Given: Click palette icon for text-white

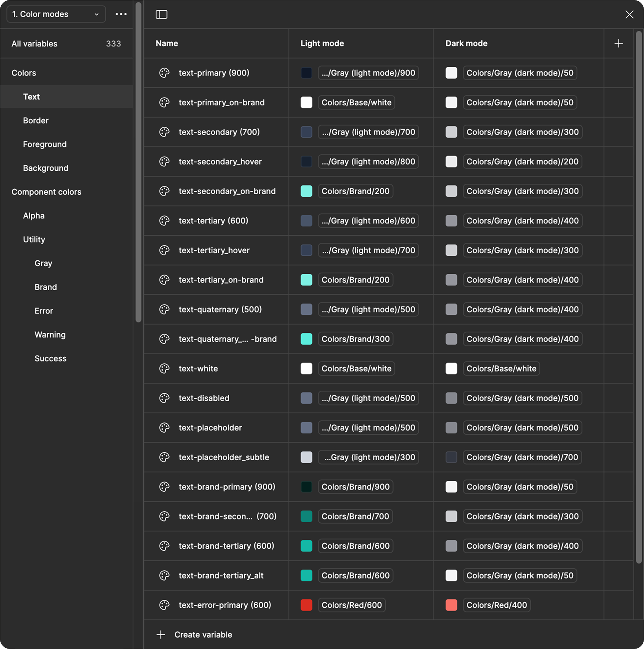Looking at the screenshot, I should pyautogui.click(x=164, y=369).
